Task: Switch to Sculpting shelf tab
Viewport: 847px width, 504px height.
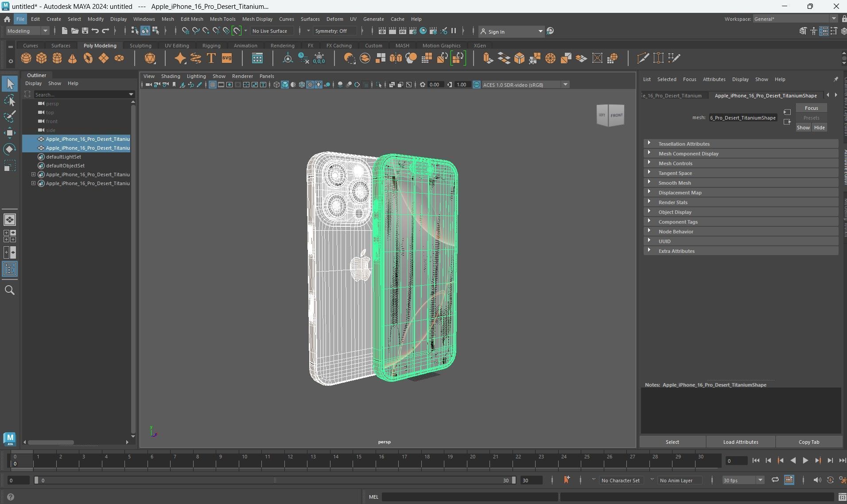Action: pos(140,46)
